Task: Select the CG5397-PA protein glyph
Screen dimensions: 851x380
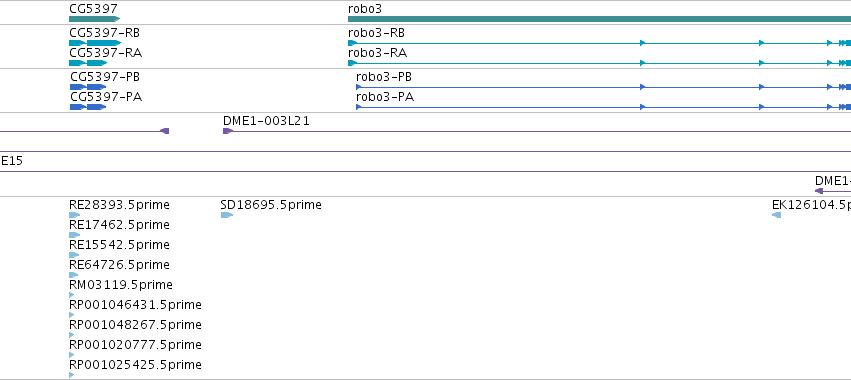Action: point(88,107)
